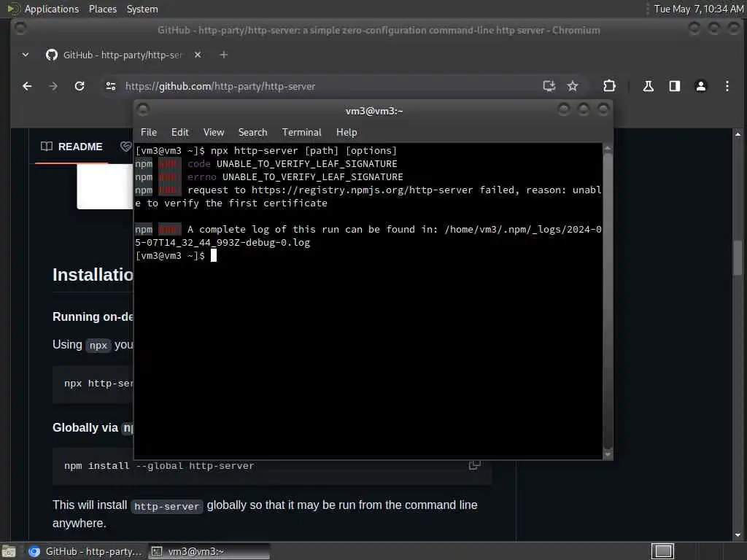Click the clock in top panel
Viewport: 747px width, 560px height.
click(x=698, y=9)
